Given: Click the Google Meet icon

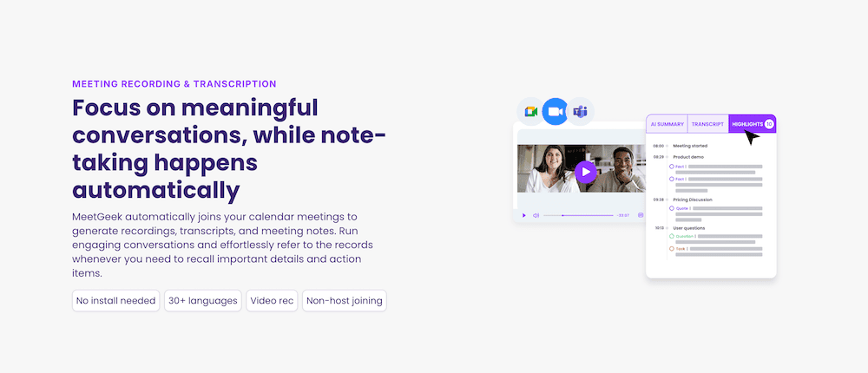Looking at the screenshot, I should click(531, 112).
